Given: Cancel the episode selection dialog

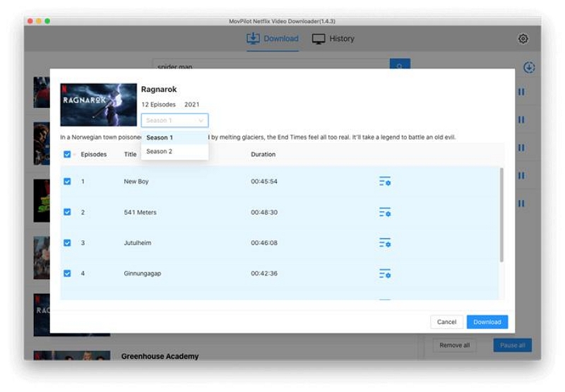Looking at the screenshot, I should [446, 322].
